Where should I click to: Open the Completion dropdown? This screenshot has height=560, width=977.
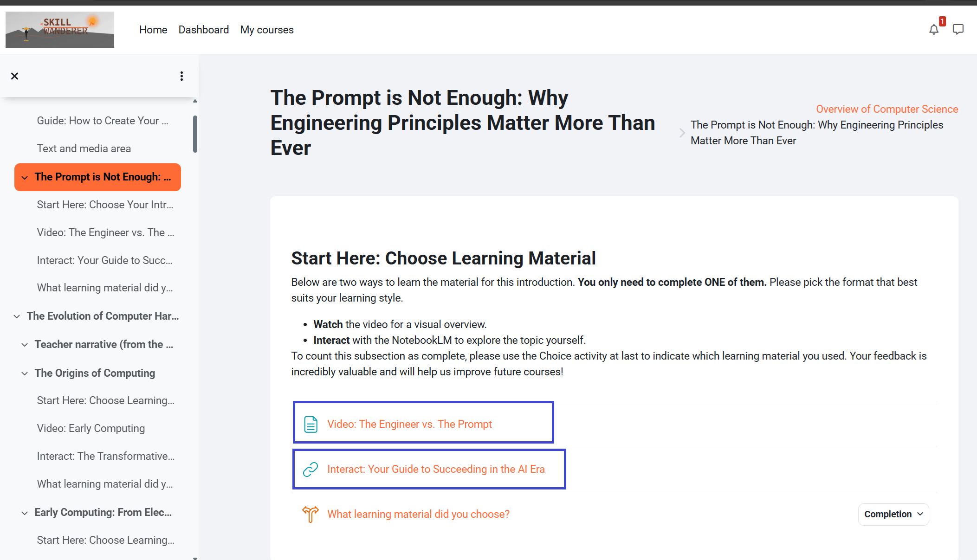click(893, 514)
